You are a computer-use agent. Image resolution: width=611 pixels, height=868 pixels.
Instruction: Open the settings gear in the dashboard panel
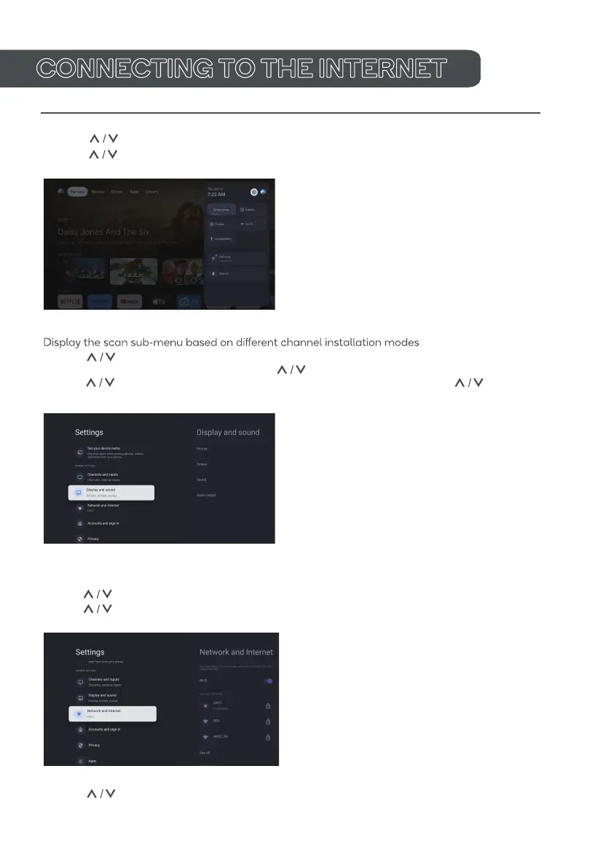[254, 192]
